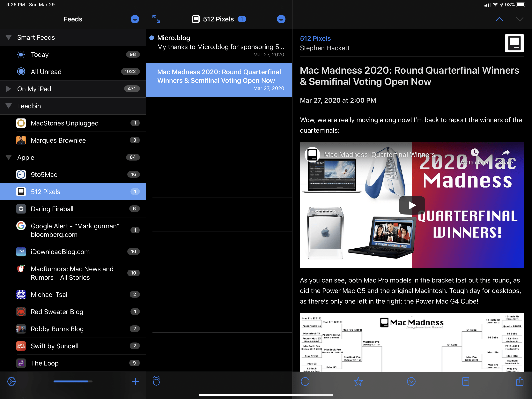Star the current article

(x=358, y=381)
